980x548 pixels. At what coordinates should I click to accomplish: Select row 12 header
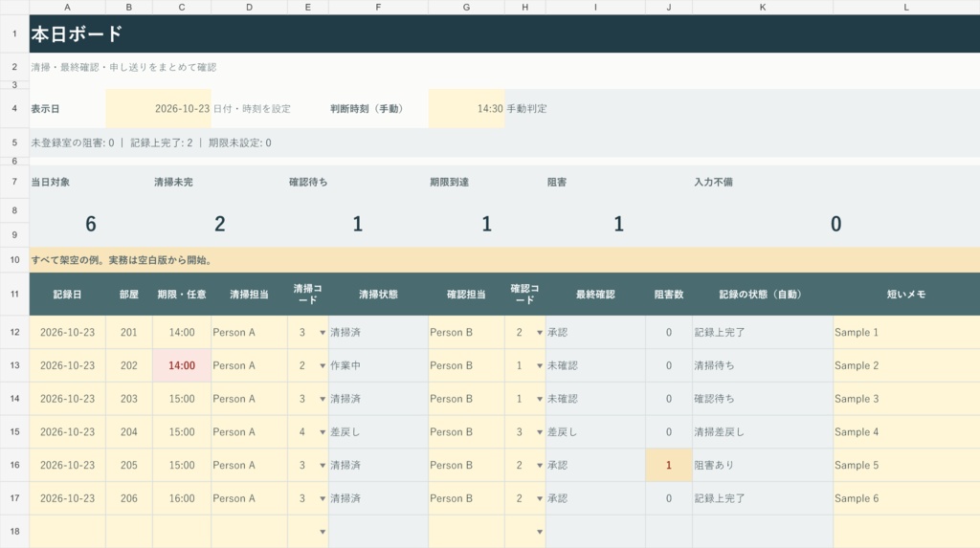14,333
